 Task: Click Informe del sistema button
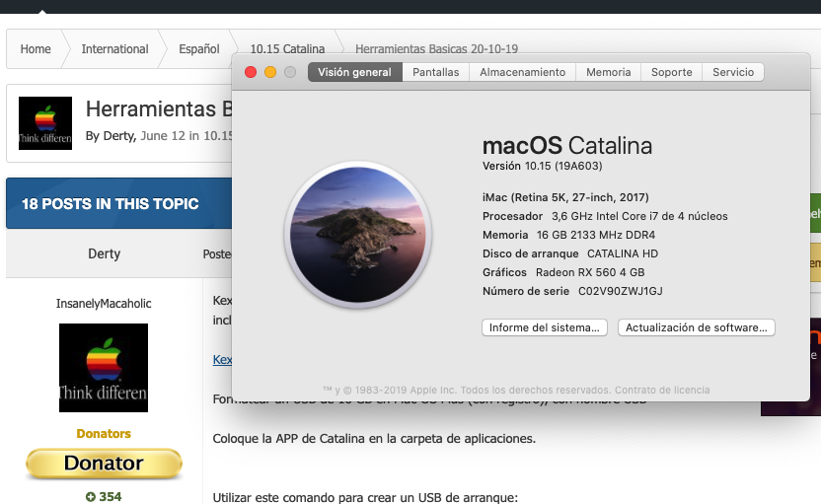point(545,327)
